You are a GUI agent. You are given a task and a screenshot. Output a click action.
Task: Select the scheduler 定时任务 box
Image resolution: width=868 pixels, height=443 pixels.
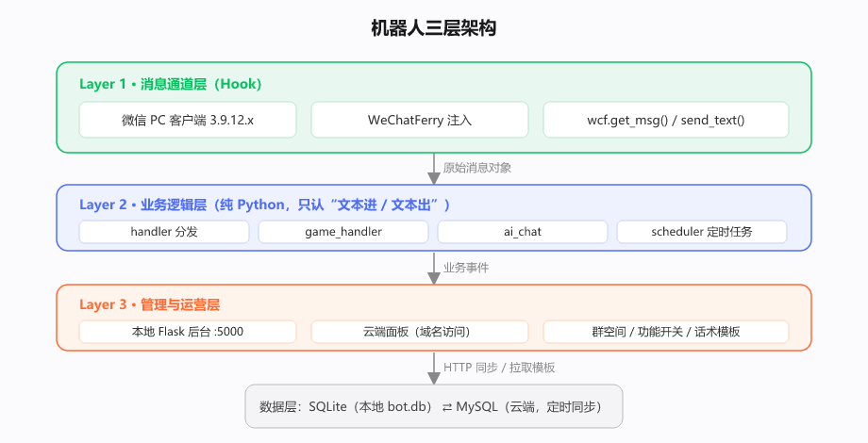tap(702, 232)
